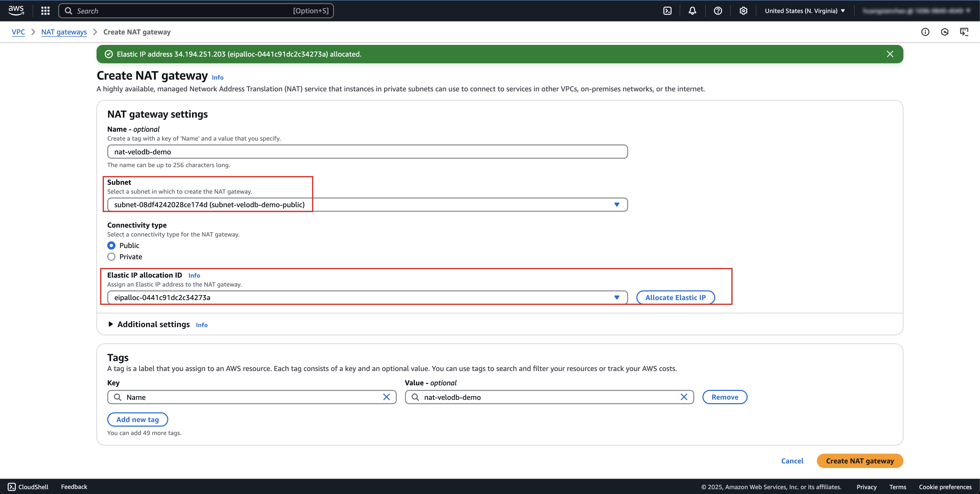Open Info link for Elastic IP allocation ID
This screenshot has height=494, width=980.
coord(194,275)
